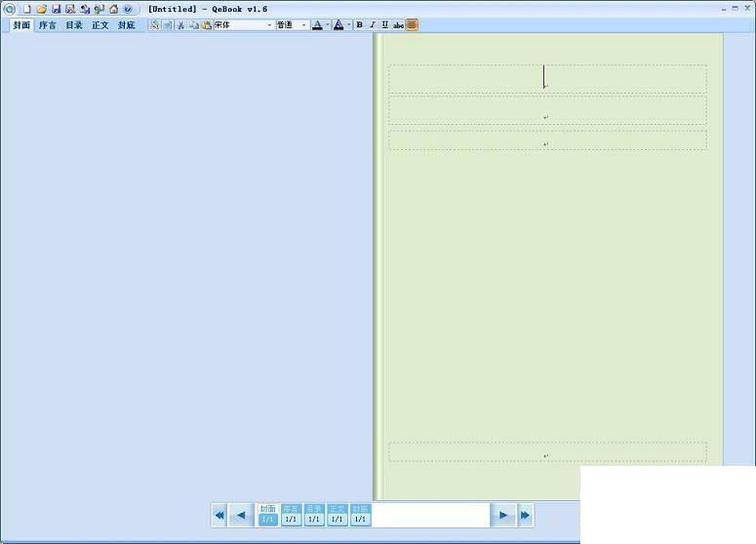Click the first icon left of the scissors
The height and width of the screenshot is (544, 756).
pos(168,25)
